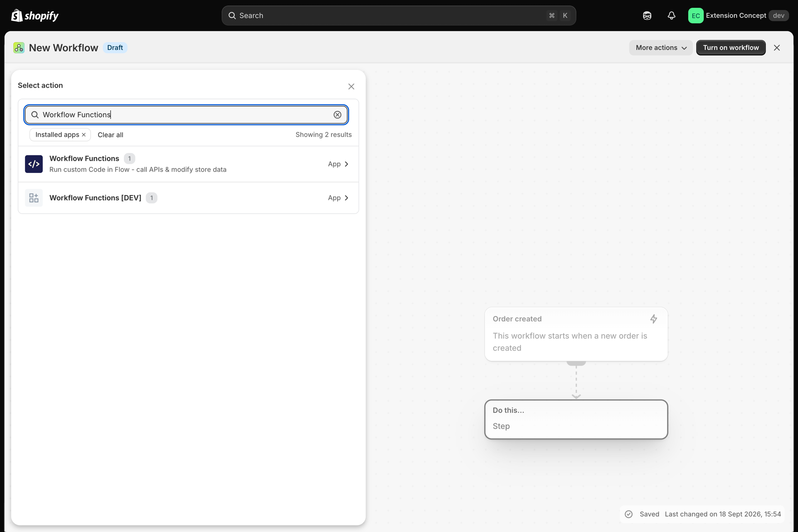
Task: Click Turn on workflow
Action: point(731,48)
